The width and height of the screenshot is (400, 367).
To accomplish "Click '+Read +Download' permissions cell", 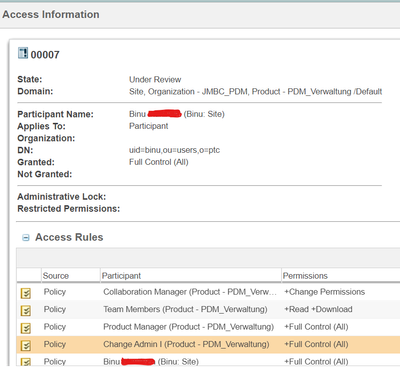I will [x=318, y=309].
